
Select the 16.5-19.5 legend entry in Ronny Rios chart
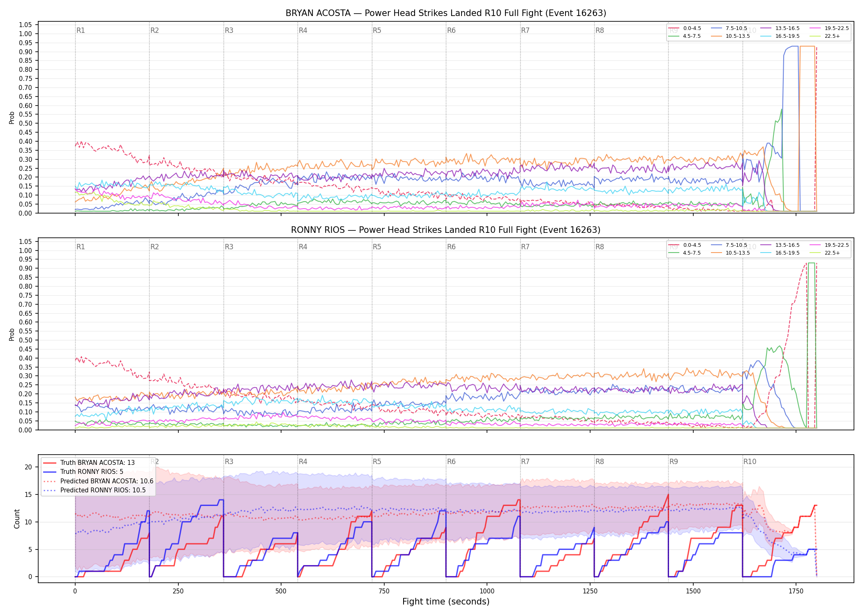coord(780,253)
